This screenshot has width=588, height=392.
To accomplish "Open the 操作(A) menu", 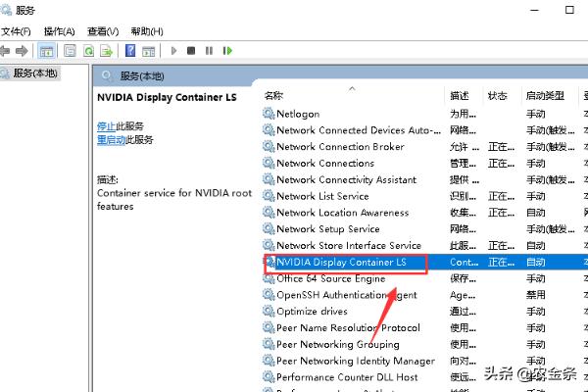I will point(59,31).
